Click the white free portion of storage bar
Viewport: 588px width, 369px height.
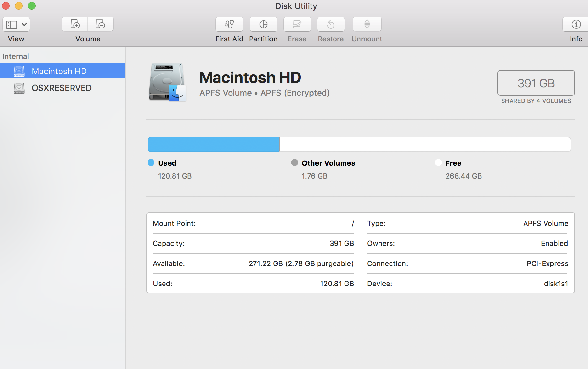tap(425, 144)
